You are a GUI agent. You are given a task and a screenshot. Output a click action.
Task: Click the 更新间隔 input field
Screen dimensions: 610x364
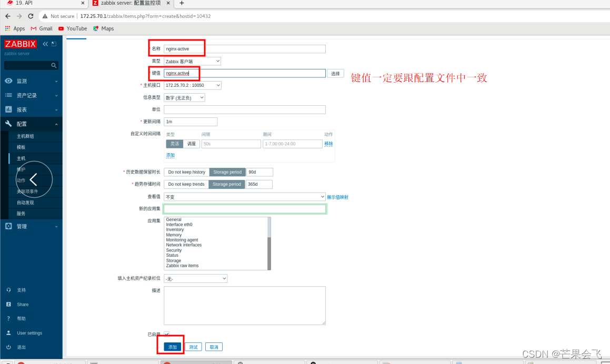(x=191, y=122)
